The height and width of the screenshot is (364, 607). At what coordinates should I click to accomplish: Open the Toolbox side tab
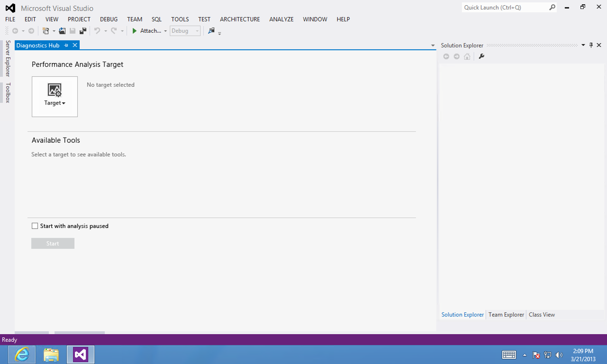pos(8,93)
